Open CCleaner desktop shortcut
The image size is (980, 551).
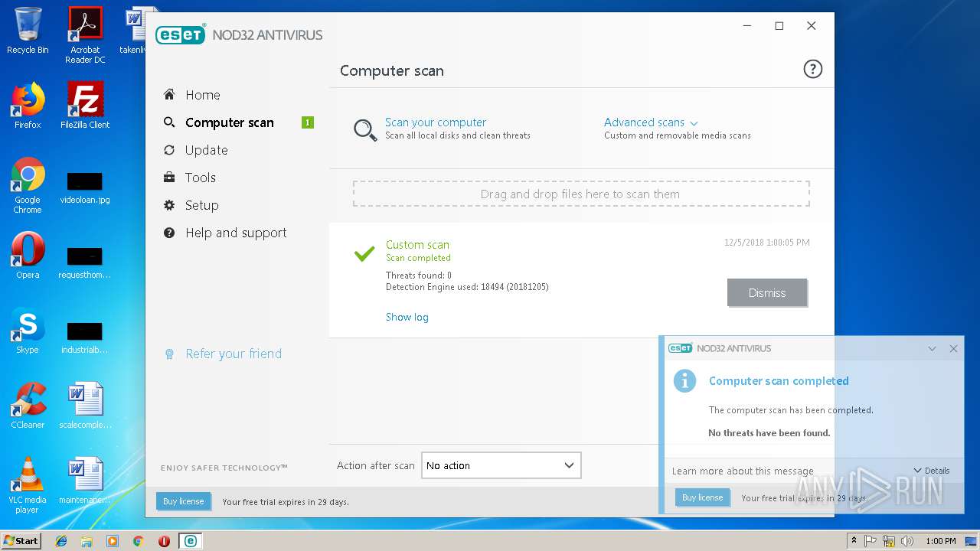[x=28, y=405]
